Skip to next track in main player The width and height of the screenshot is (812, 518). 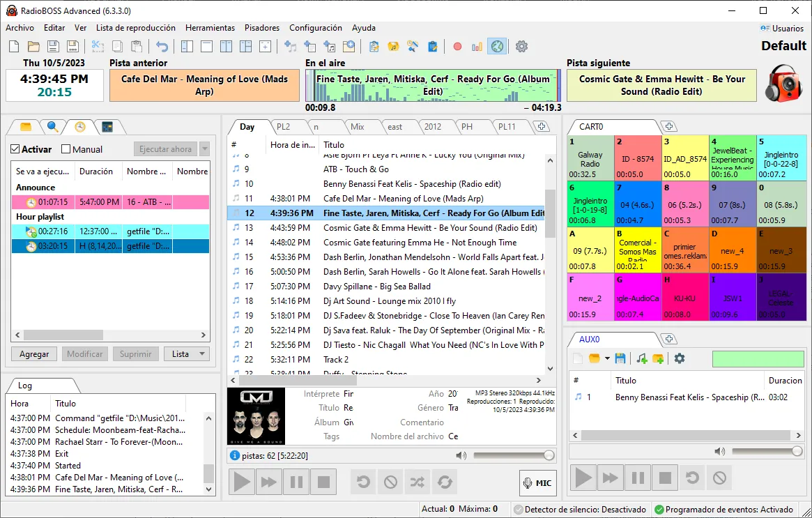click(x=269, y=482)
